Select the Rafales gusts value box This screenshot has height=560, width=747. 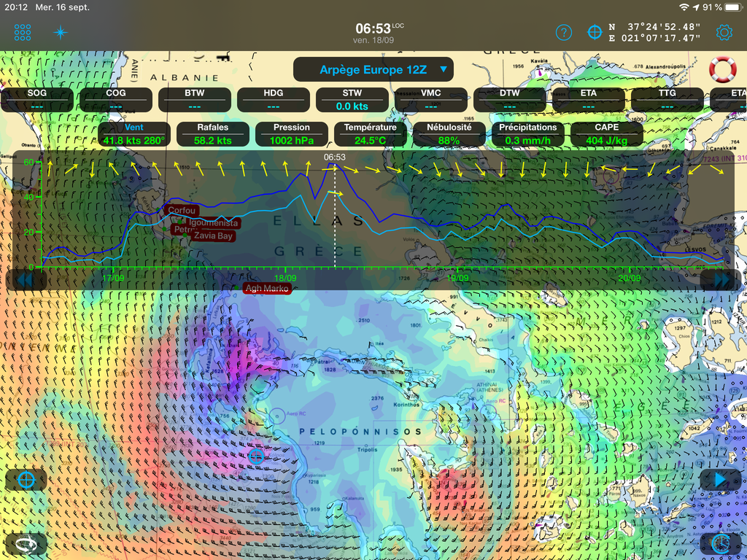click(x=212, y=134)
